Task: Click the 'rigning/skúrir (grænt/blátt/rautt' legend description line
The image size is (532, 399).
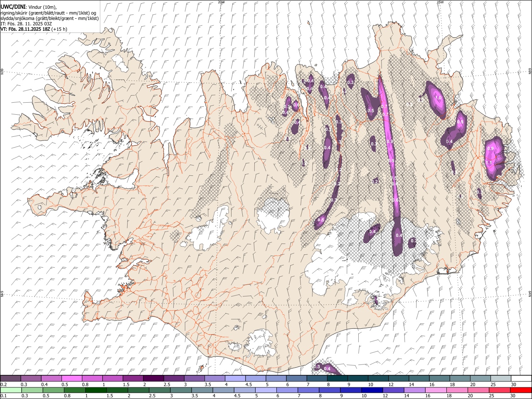Action: click(x=48, y=12)
